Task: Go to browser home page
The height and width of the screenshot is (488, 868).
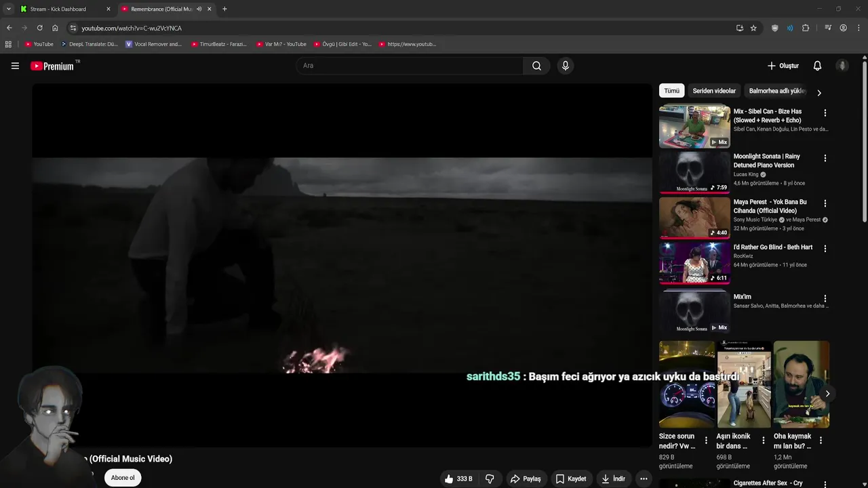Action: point(55,28)
